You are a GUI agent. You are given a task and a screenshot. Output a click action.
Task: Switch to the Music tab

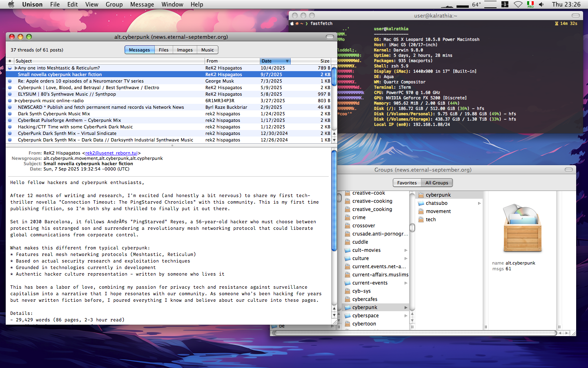pos(207,49)
